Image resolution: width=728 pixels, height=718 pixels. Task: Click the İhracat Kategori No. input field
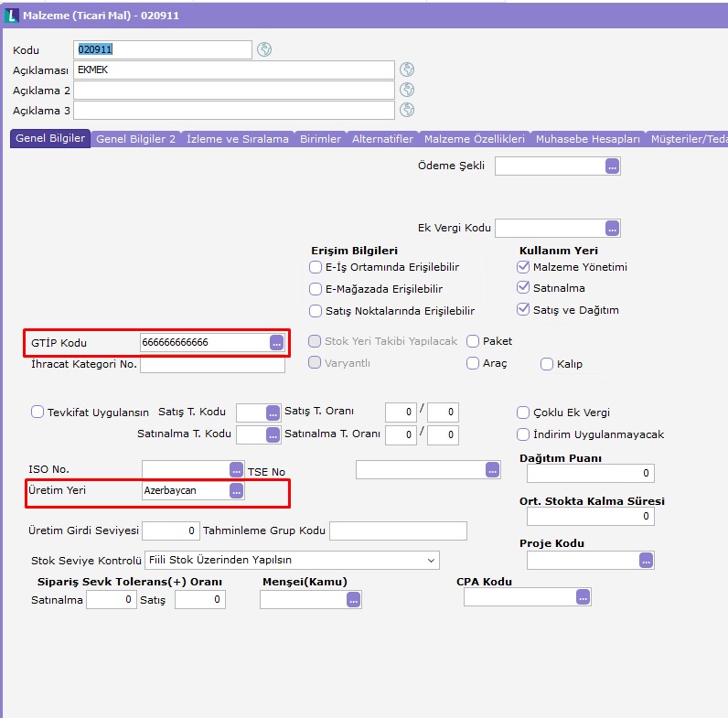212,365
